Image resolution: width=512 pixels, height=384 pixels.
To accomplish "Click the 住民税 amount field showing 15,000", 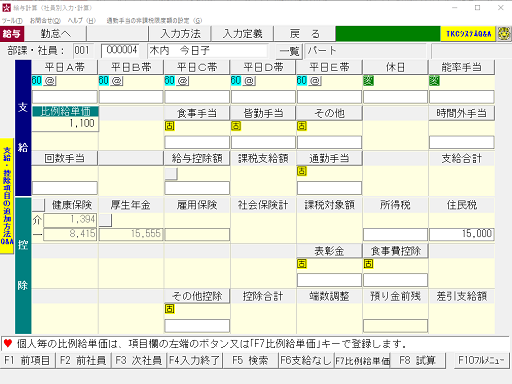I will point(462,234).
